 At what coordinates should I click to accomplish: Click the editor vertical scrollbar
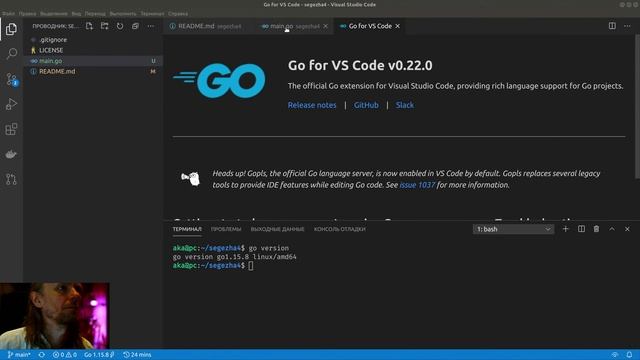[x=637, y=106]
